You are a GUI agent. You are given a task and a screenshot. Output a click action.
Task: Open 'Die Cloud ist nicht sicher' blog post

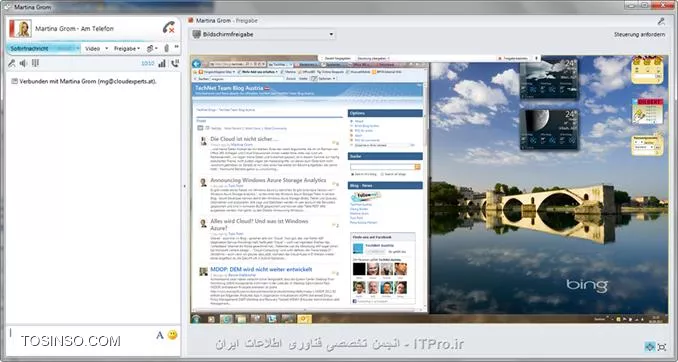244,139
